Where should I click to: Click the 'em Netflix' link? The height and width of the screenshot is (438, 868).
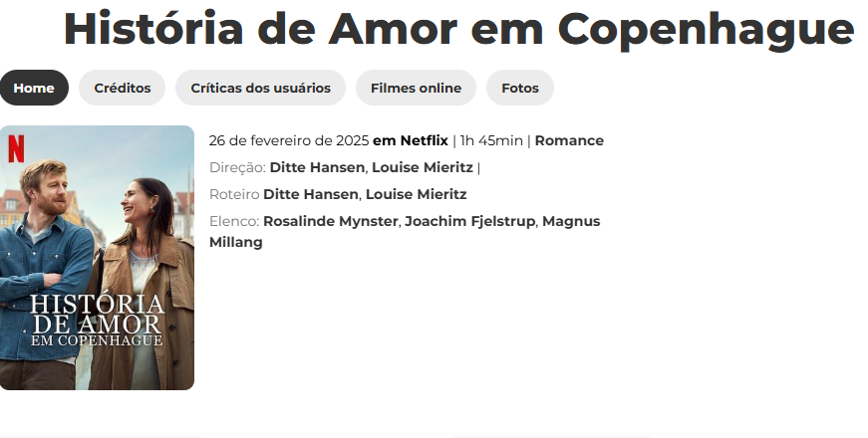(411, 141)
